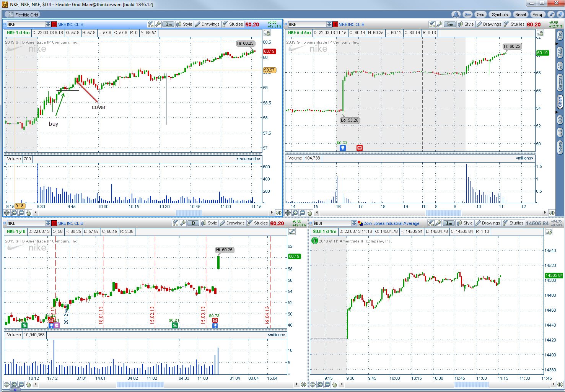Toggle the expand arrows under NKE 5m chart

[x=552, y=213]
